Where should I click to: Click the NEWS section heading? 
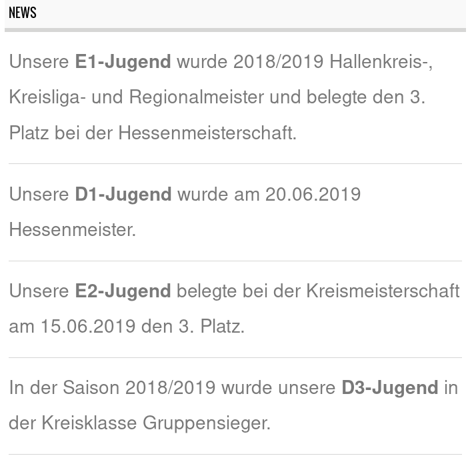click(x=23, y=13)
